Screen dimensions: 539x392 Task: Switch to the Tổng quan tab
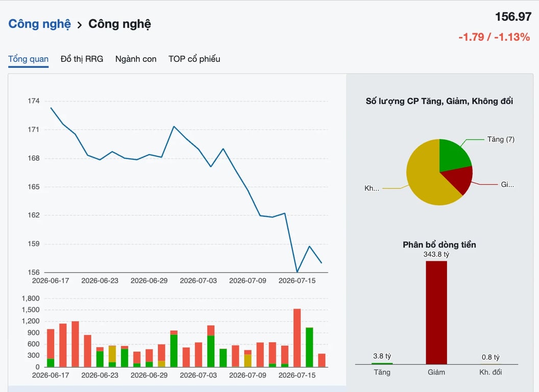click(x=28, y=59)
